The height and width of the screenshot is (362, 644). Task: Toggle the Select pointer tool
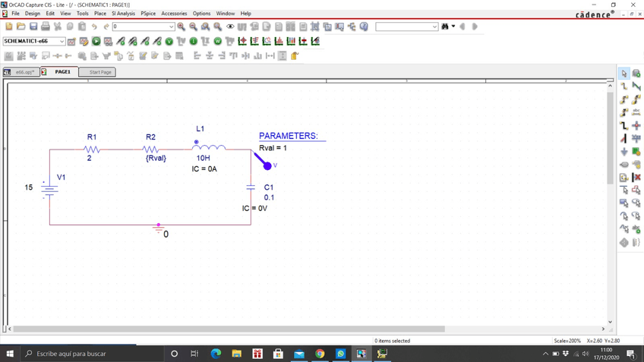(x=624, y=74)
